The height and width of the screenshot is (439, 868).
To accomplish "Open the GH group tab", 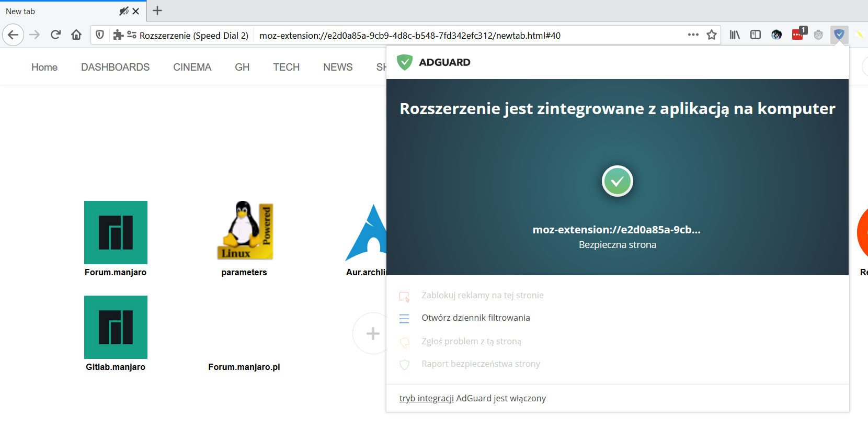I will pyautogui.click(x=242, y=67).
